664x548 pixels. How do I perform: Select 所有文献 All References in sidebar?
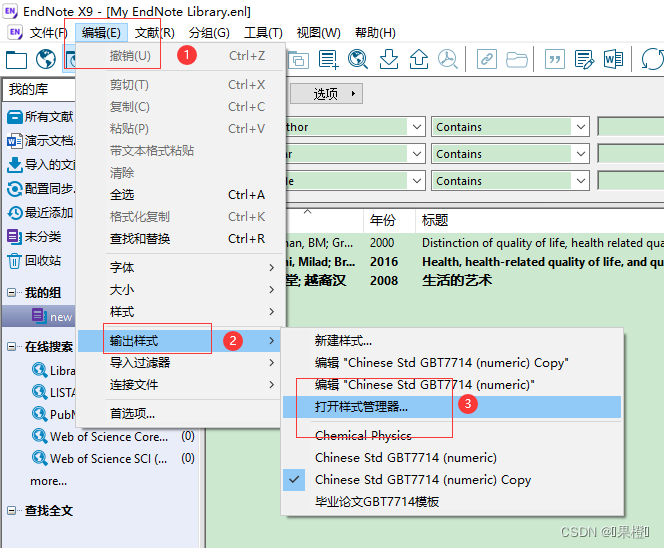41,116
